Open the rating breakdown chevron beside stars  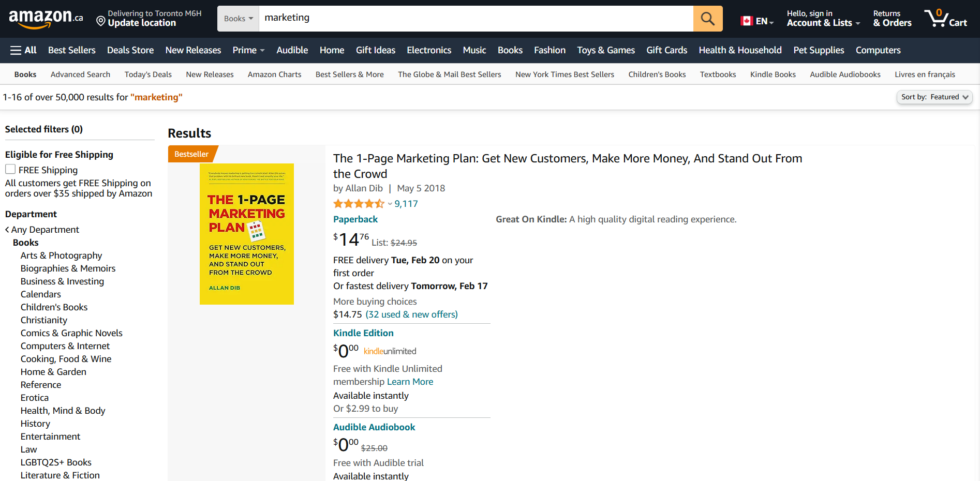tap(390, 204)
